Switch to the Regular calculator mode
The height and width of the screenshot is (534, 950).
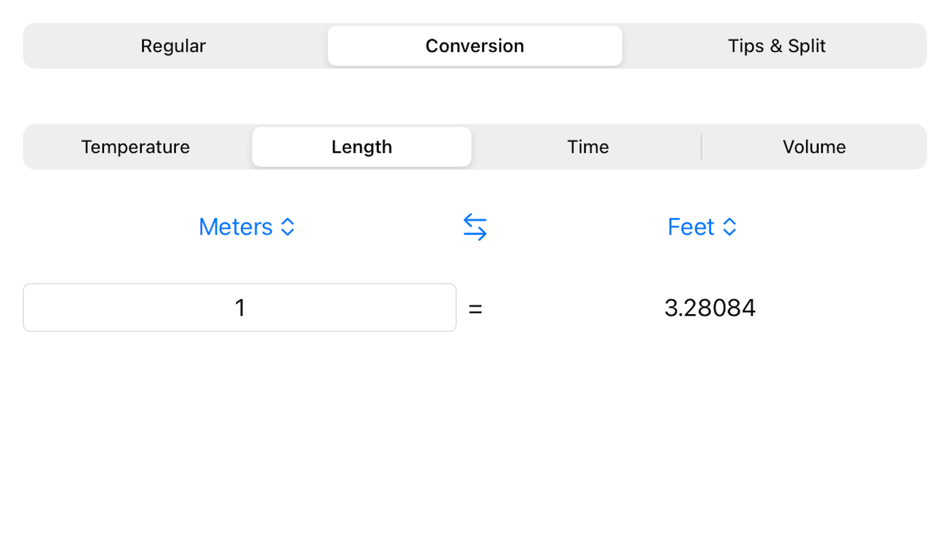click(173, 46)
